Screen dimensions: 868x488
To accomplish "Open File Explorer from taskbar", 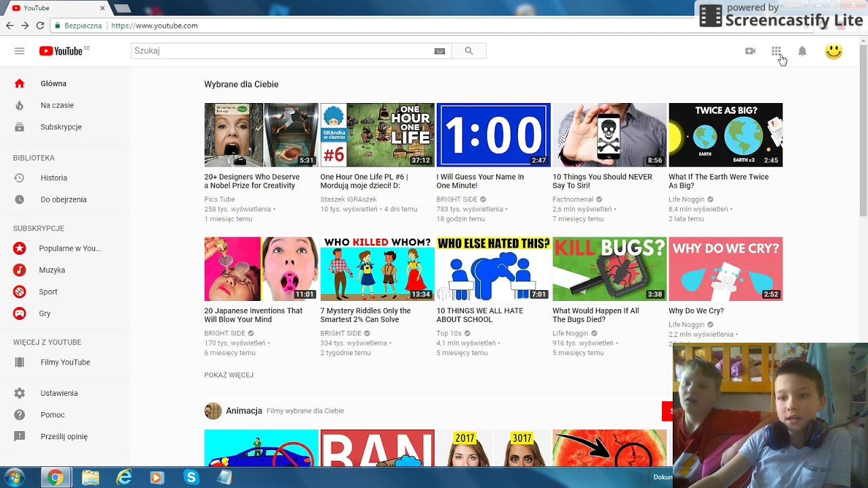I will point(90,478).
